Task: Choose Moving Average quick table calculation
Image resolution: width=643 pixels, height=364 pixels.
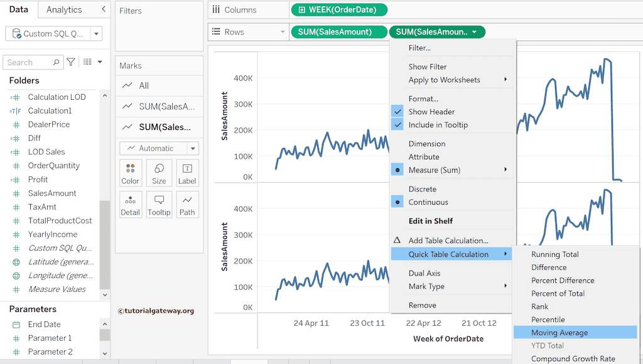Action: click(x=559, y=333)
